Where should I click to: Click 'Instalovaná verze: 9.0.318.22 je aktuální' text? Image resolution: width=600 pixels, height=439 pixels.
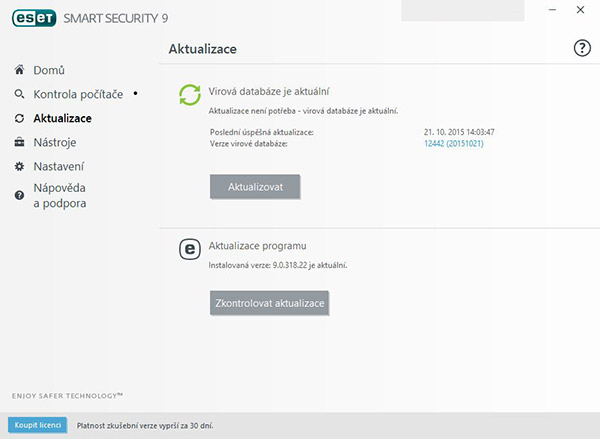(x=278, y=265)
